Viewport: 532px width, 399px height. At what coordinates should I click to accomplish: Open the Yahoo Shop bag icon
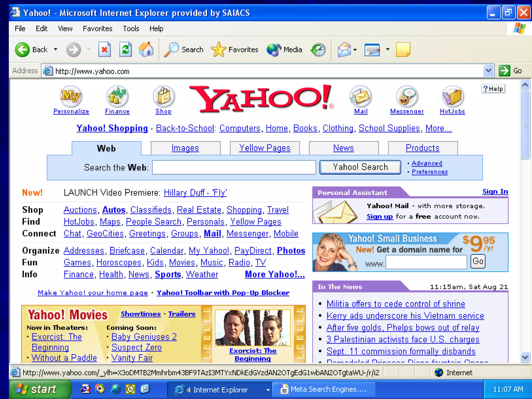click(163, 97)
